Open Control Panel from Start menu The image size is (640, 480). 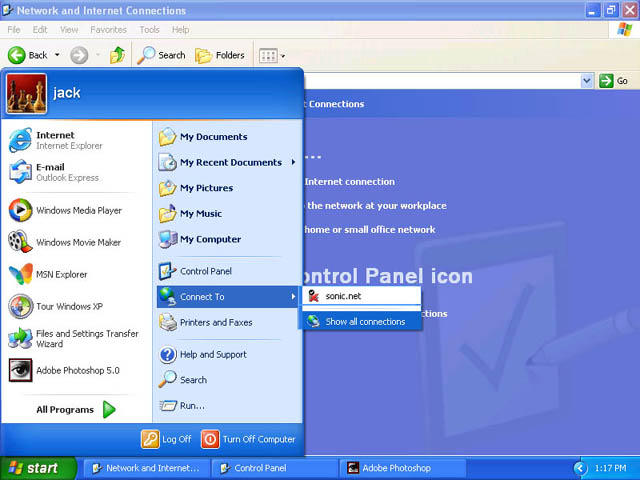click(x=195, y=271)
